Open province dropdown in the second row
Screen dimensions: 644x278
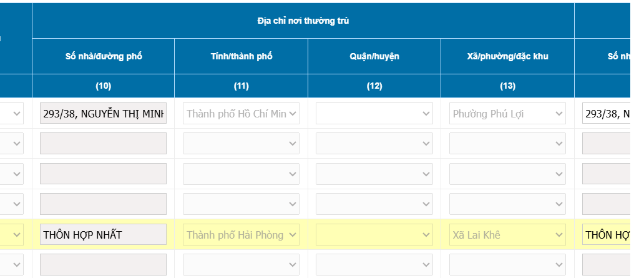pyautogui.click(x=241, y=144)
